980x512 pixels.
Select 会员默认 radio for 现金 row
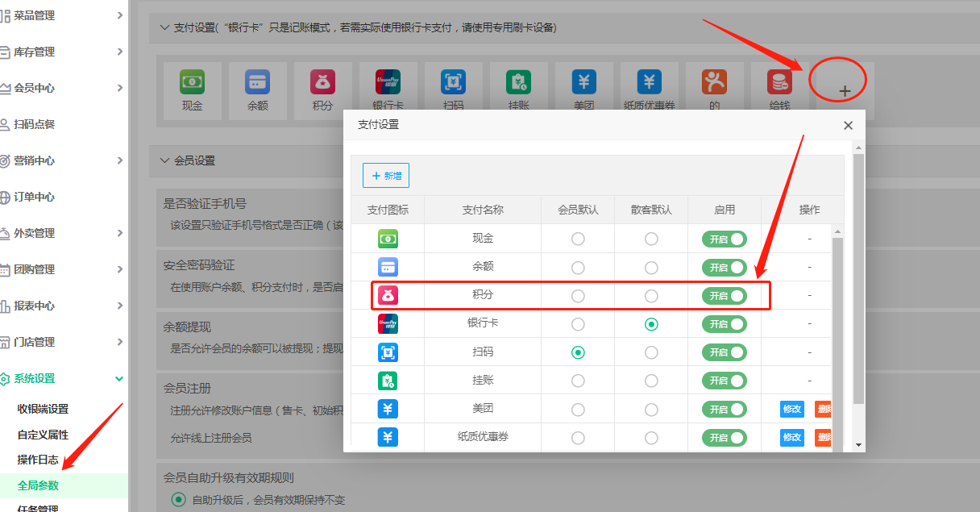577,238
